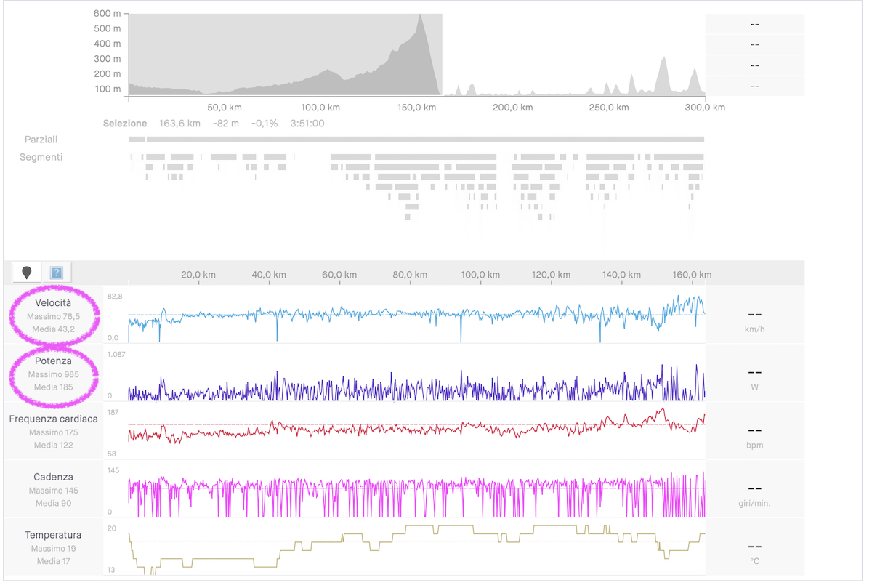This screenshot has width=872, height=588.
Task: Click the -0,1% gradient value
Action: (265, 124)
